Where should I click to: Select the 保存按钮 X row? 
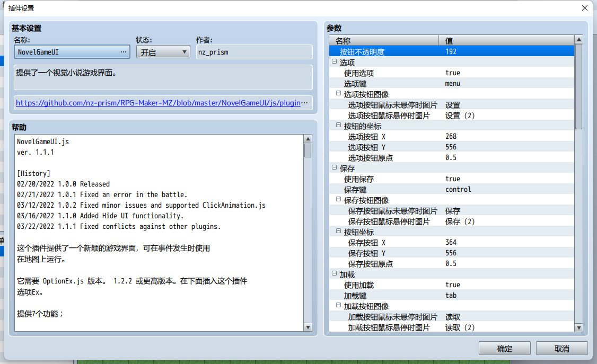coord(452,242)
